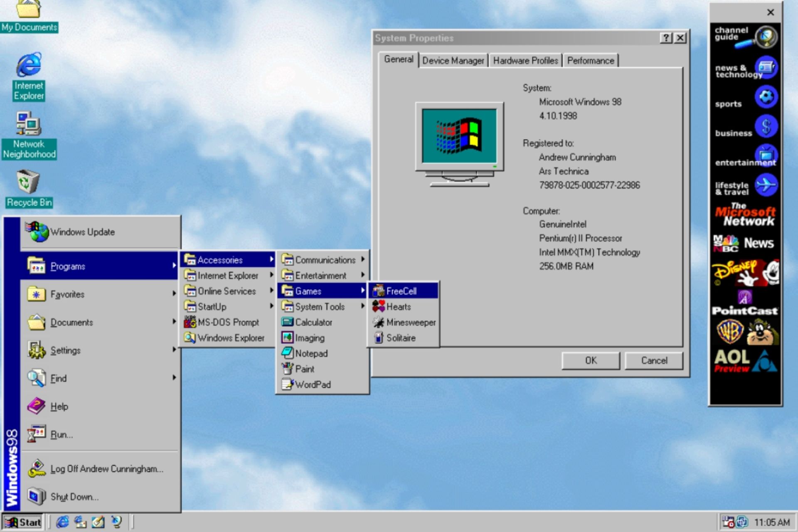Image resolution: width=798 pixels, height=532 pixels.
Task: Expand Online Services program group
Action: [228, 291]
